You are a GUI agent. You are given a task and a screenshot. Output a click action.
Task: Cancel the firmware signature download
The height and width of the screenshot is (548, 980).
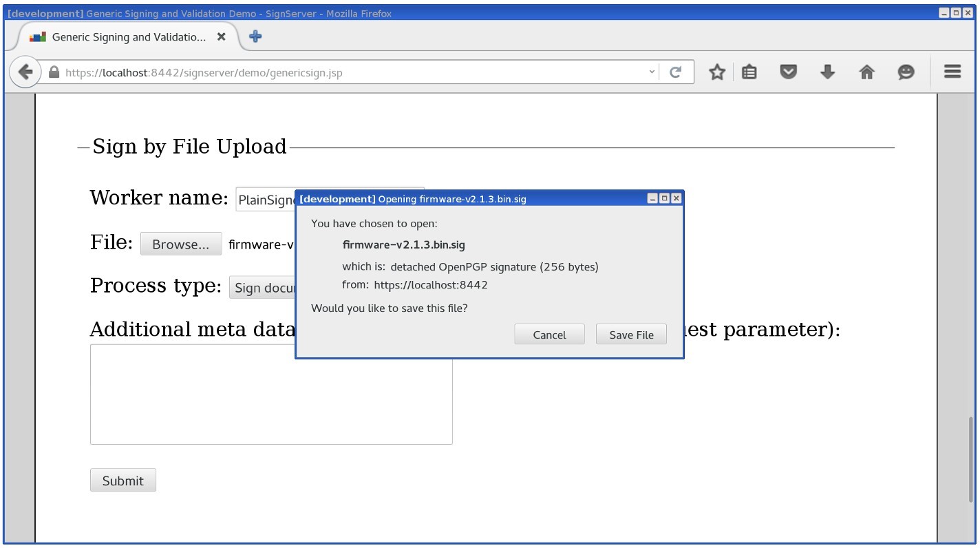coord(549,335)
